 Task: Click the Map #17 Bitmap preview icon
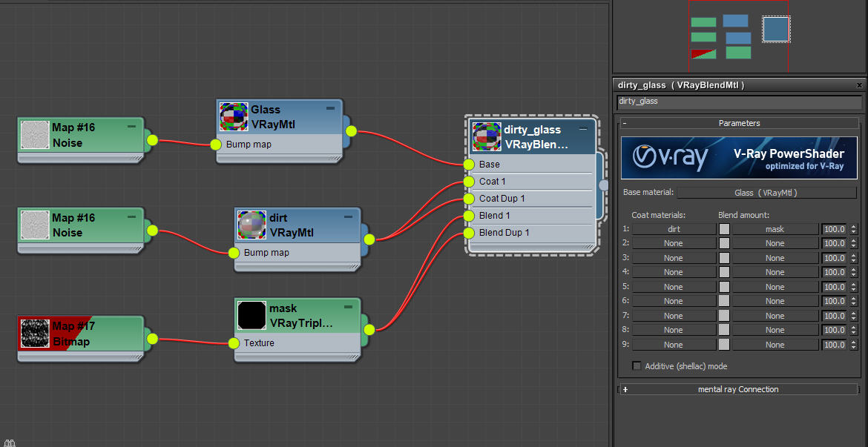35,334
